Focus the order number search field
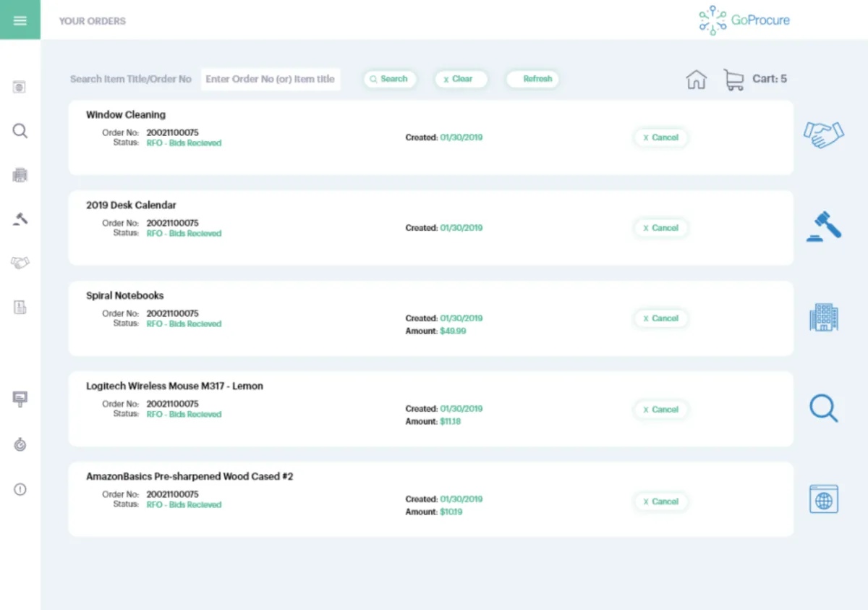 point(271,79)
